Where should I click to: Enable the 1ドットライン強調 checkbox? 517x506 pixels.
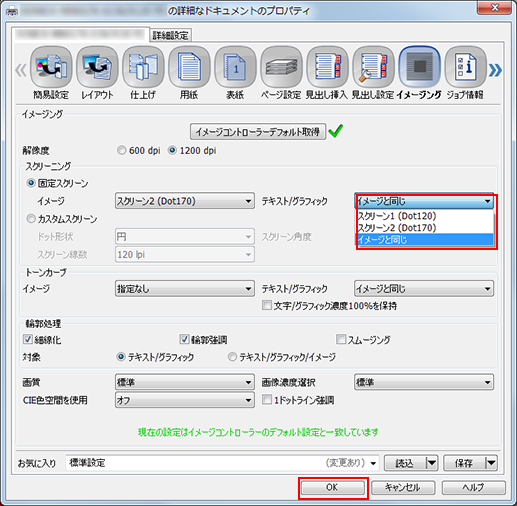tap(298, 400)
